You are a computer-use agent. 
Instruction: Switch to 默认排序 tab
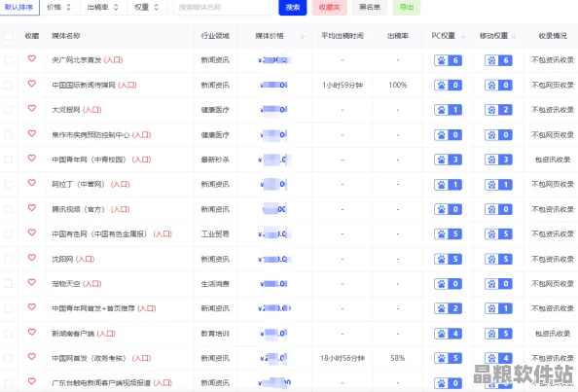click(x=19, y=7)
